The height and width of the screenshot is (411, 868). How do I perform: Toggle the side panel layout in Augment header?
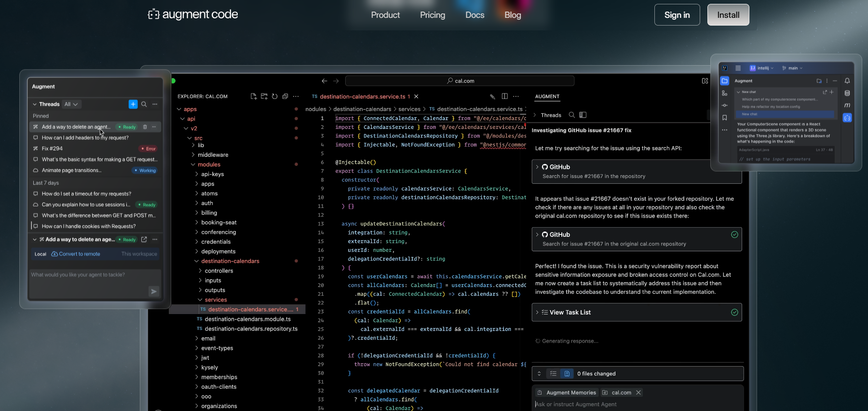click(x=583, y=115)
